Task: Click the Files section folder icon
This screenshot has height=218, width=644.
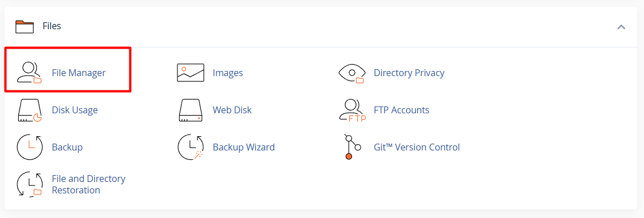Action: pos(24,26)
